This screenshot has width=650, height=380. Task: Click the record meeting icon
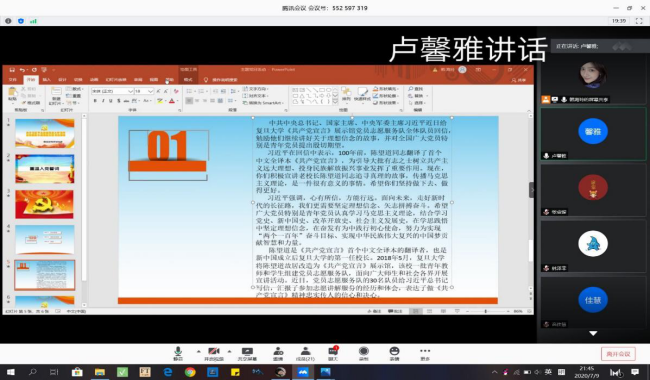tap(364, 353)
